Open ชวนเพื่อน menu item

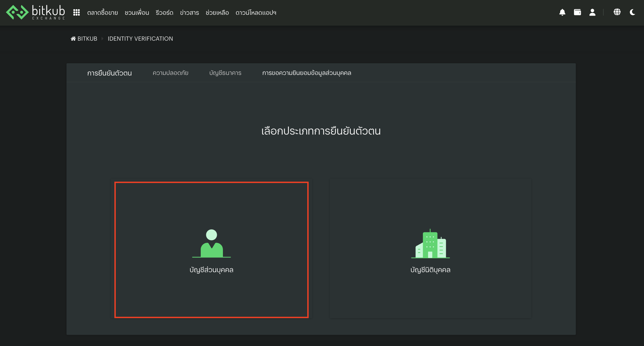coord(137,13)
